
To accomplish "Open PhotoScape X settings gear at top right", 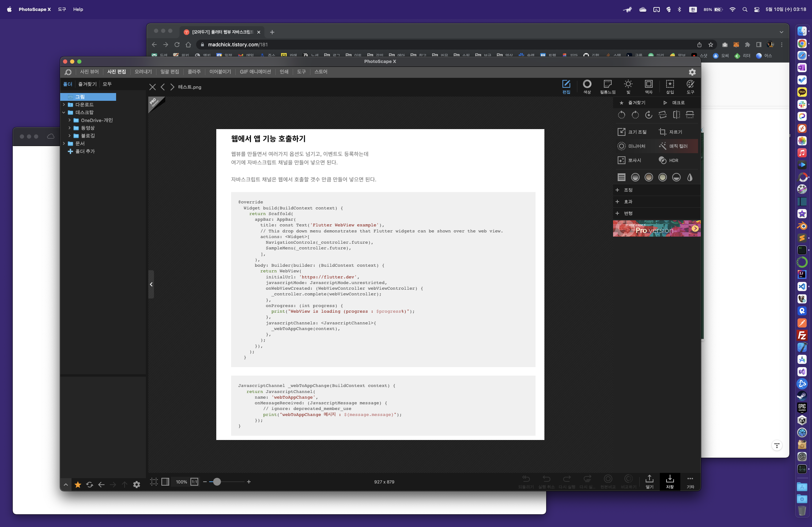I will [x=692, y=72].
